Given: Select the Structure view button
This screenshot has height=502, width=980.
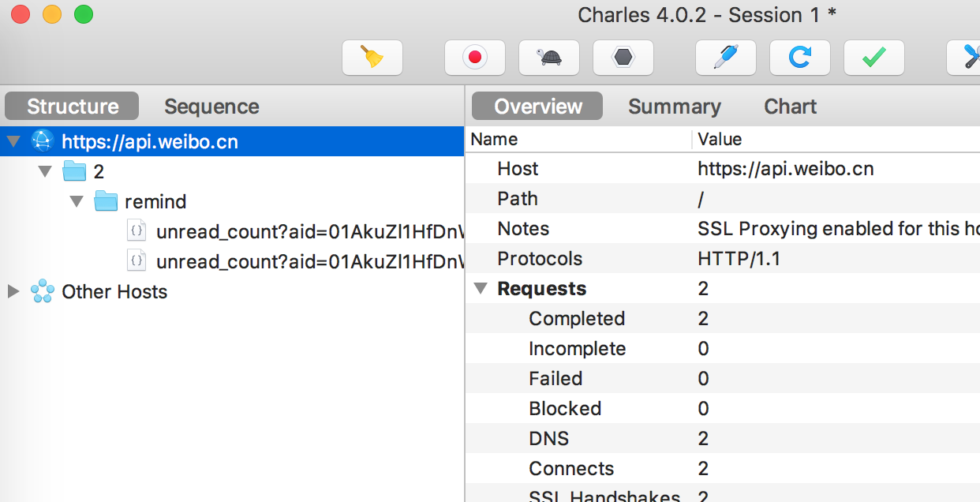Looking at the screenshot, I should (73, 107).
